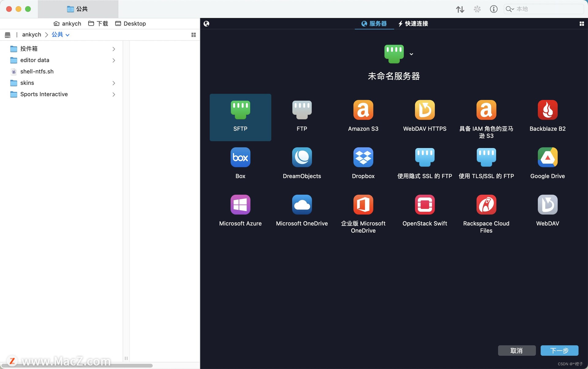
Task: Select the Google Drive icon
Action: click(x=548, y=157)
